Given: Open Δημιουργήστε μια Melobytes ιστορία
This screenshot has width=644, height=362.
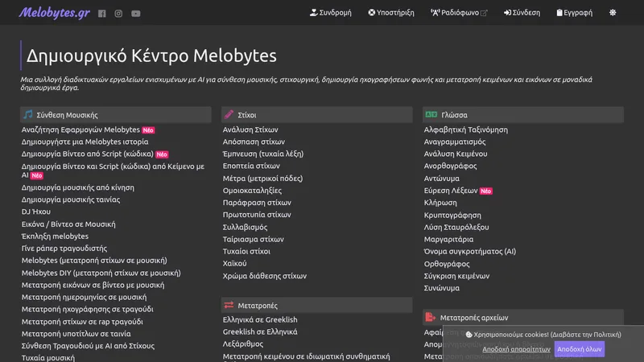Looking at the screenshot, I should pyautogui.click(x=85, y=142).
